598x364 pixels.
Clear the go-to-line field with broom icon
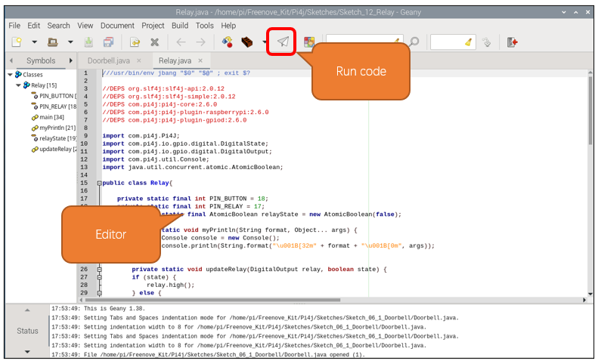tap(469, 42)
